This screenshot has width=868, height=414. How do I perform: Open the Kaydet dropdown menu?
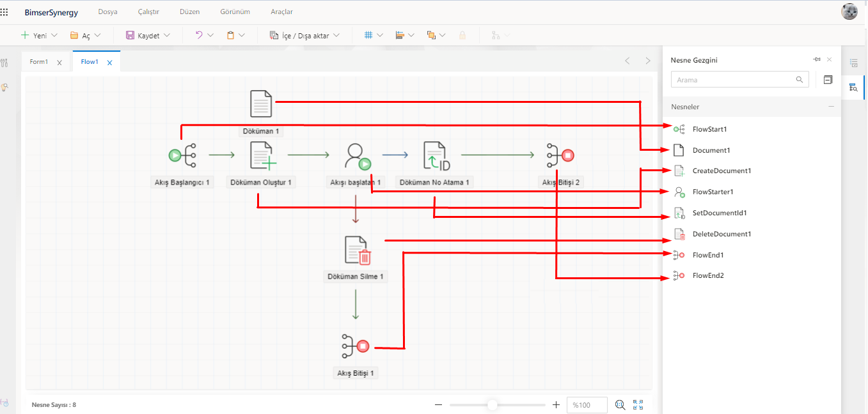click(x=168, y=36)
